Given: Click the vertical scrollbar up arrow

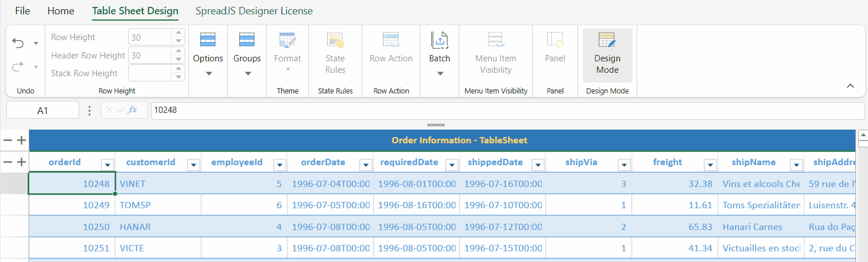Looking at the screenshot, I should coord(863,135).
